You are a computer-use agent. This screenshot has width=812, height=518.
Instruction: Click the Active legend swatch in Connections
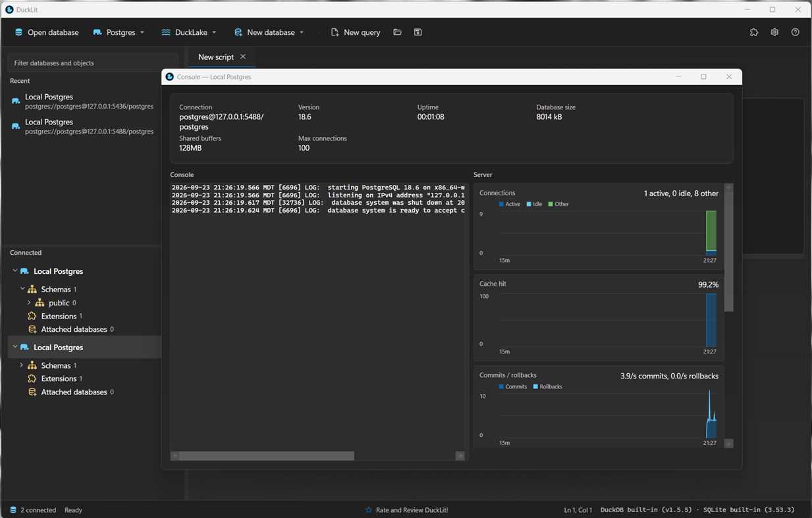pyautogui.click(x=501, y=204)
